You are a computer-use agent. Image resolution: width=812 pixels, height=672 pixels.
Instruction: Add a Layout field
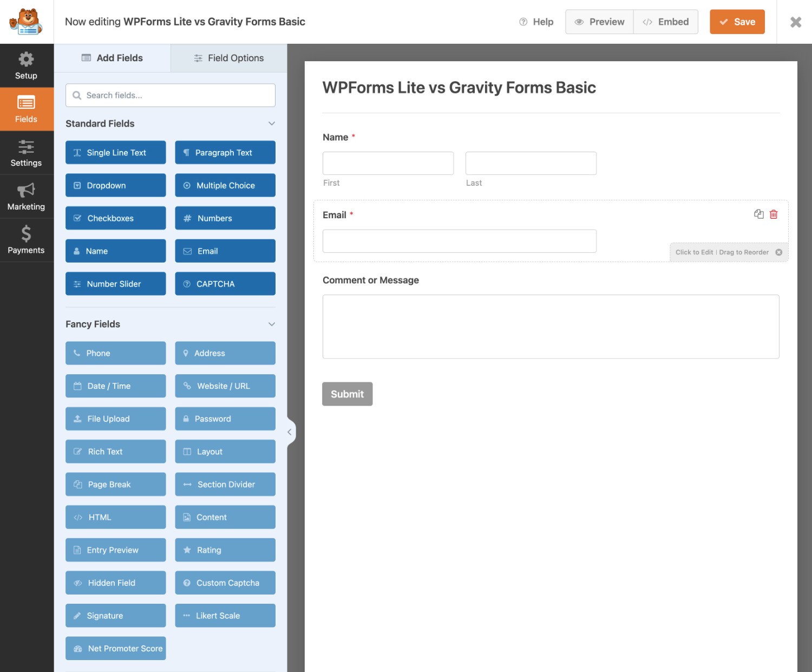(225, 452)
